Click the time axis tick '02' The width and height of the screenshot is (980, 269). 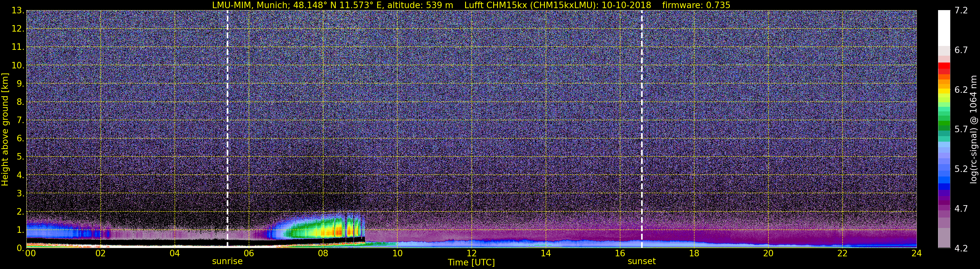[x=101, y=253]
